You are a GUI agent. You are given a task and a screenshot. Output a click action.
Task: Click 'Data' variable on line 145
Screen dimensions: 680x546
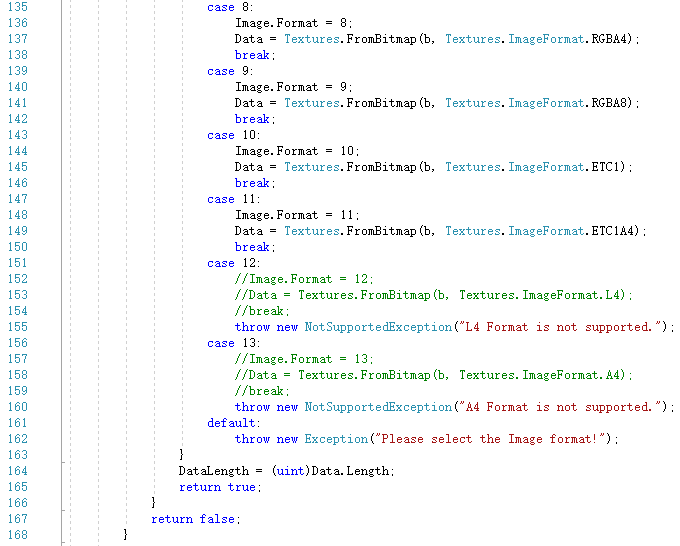pyautogui.click(x=248, y=167)
